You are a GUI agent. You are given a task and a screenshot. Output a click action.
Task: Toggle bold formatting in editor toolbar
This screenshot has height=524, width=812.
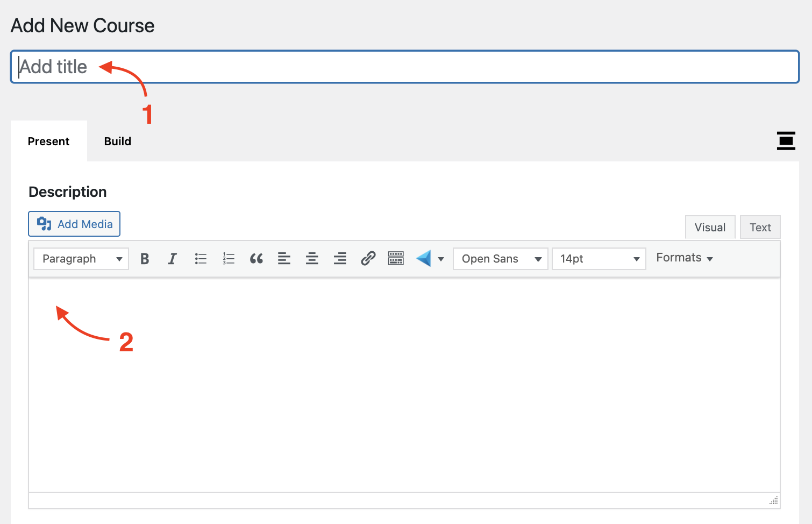click(145, 259)
